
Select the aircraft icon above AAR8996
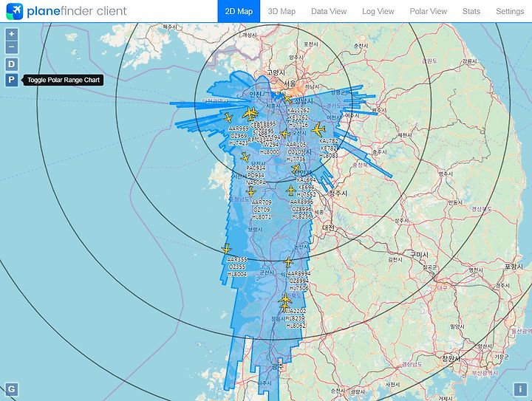click(291, 191)
